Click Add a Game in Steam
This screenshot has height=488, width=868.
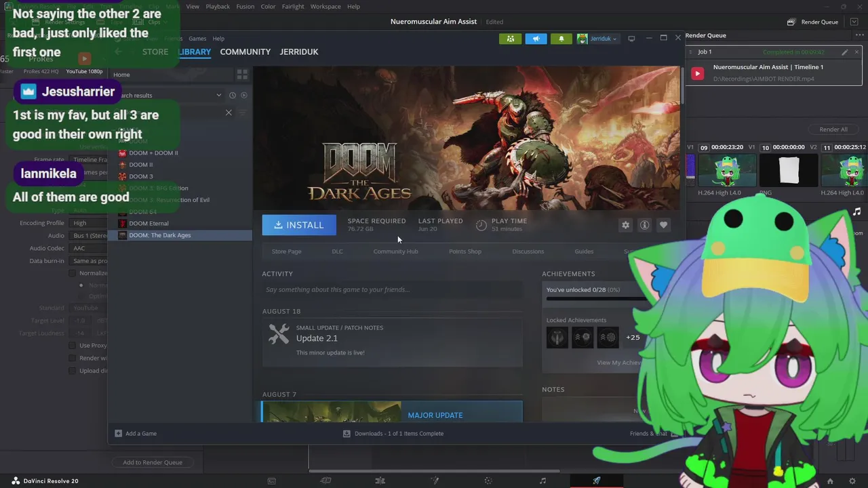(136, 434)
